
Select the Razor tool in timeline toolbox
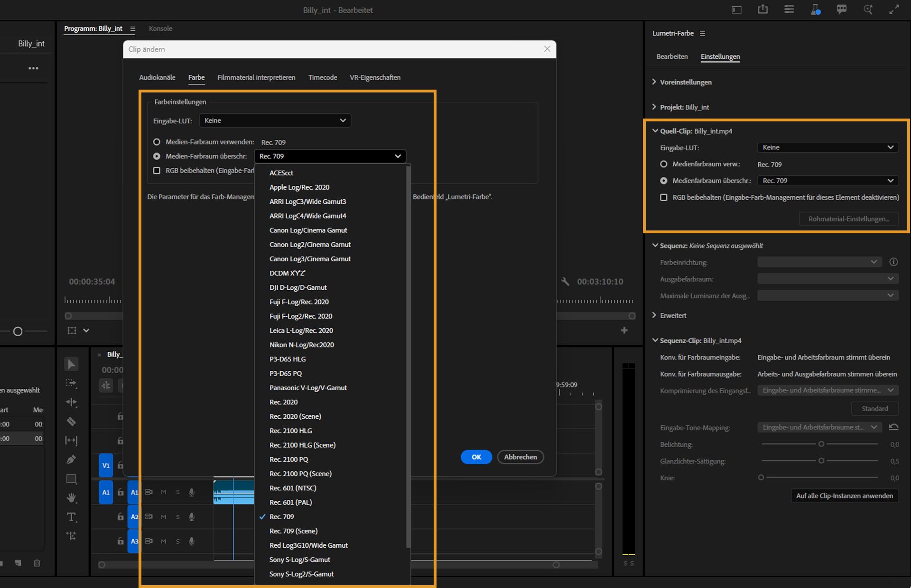pyautogui.click(x=71, y=421)
